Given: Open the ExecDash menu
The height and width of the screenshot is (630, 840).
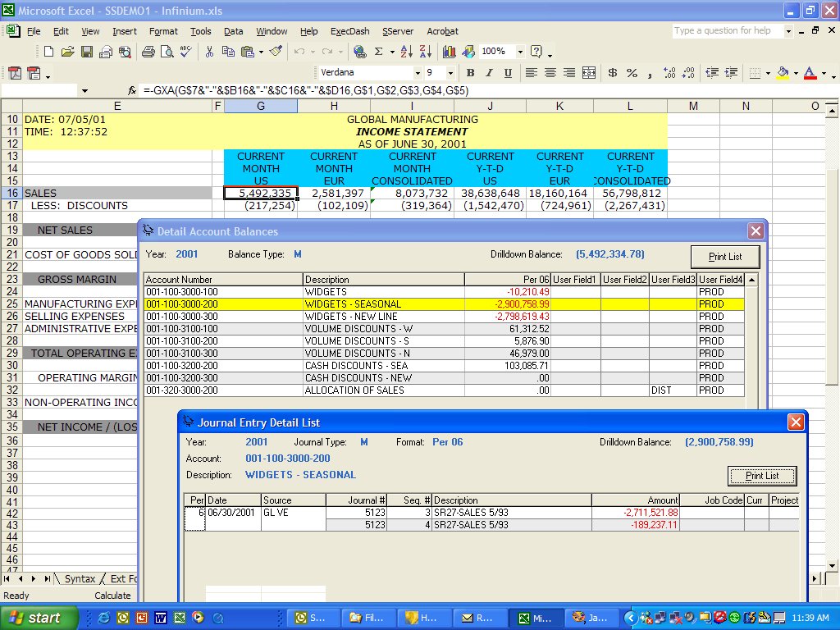Looking at the screenshot, I should click(x=349, y=31).
